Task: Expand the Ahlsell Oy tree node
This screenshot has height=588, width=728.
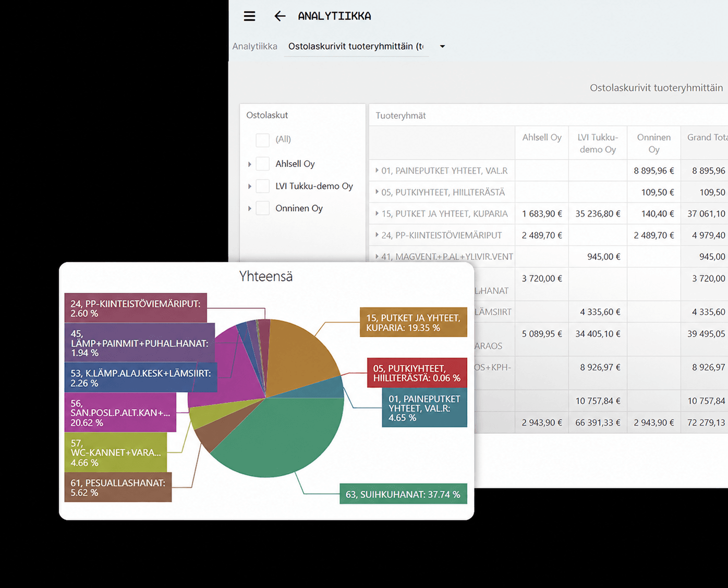Action: (249, 164)
